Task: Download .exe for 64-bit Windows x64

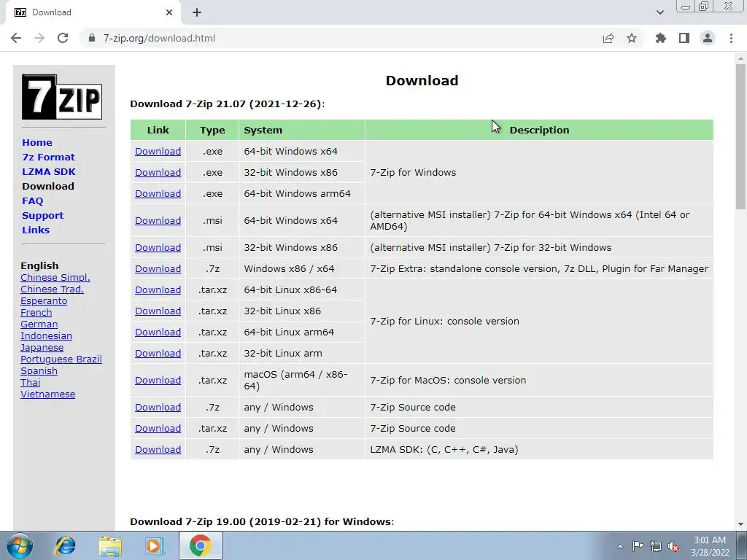Action: point(158,152)
